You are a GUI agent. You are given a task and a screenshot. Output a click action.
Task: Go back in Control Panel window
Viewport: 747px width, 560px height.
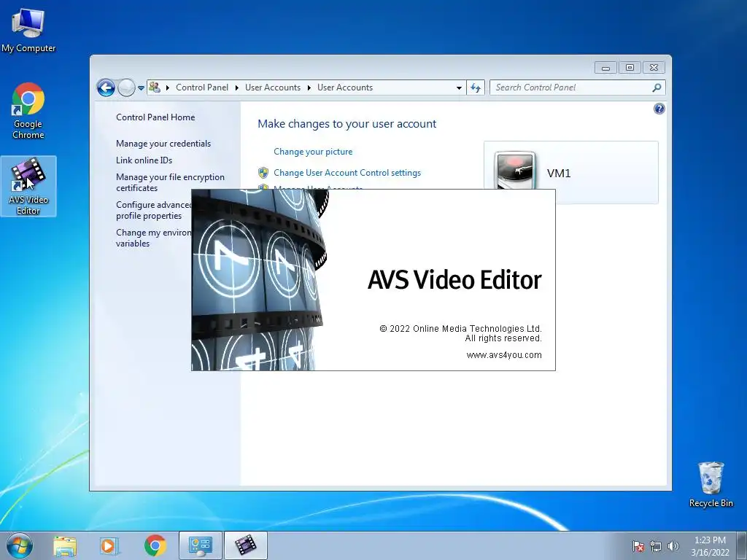click(106, 87)
